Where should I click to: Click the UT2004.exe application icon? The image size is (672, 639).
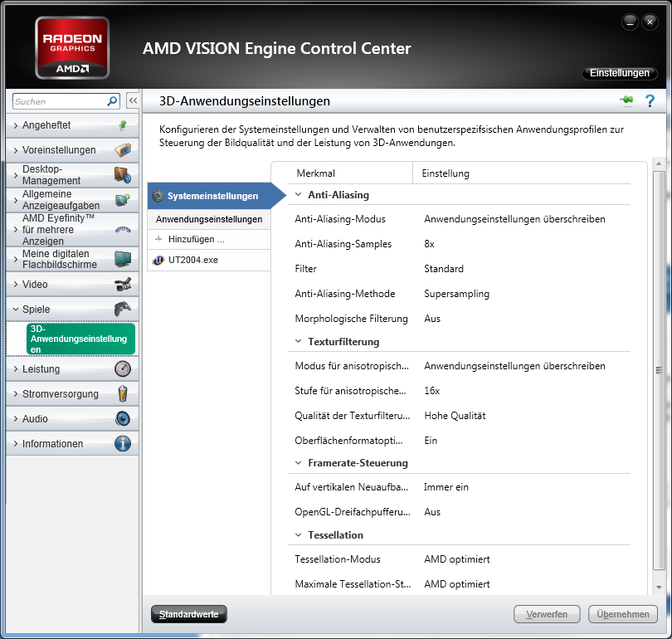(x=158, y=260)
